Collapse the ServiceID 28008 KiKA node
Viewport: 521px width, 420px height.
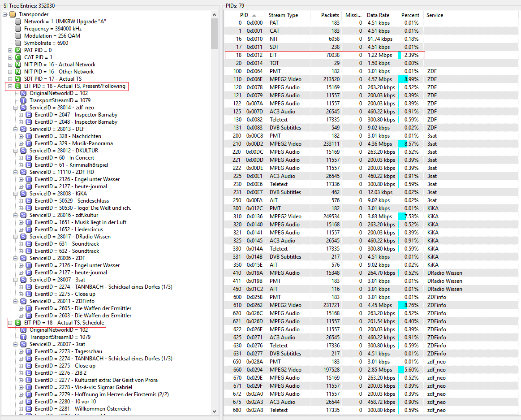(16, 194)
